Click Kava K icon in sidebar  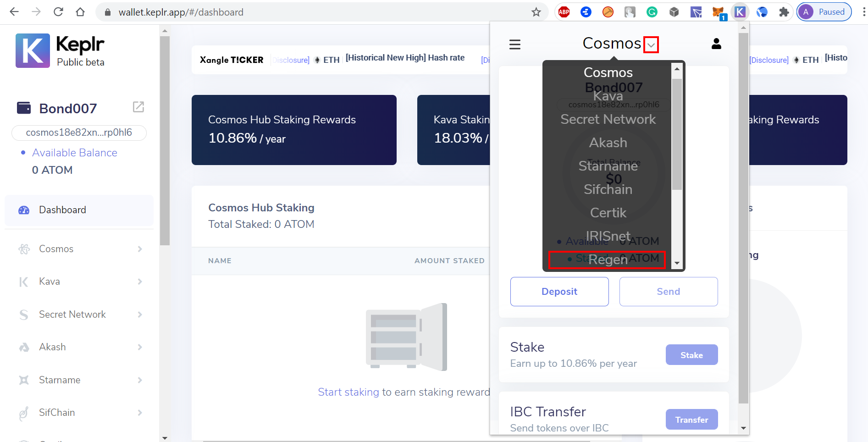(24, 282)
